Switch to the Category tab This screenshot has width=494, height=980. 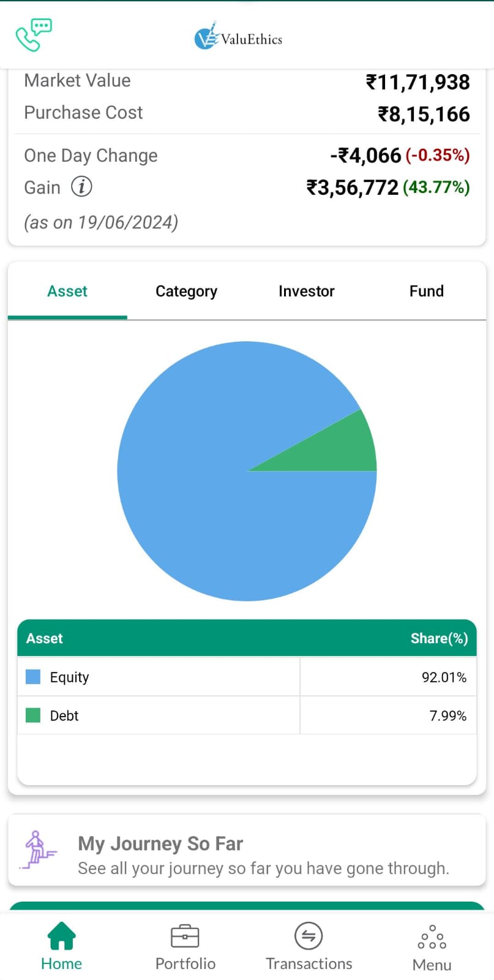tap(186, 292)
